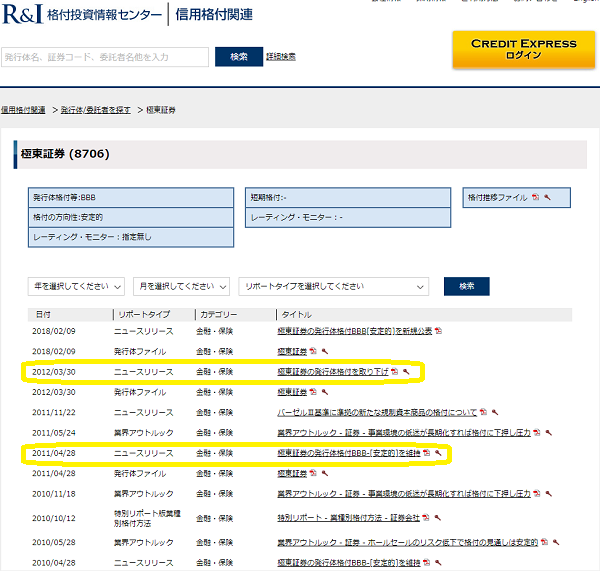Image resolution: width=600 pixels, height=571 pixels.
Task: Open PDF icon of 2011/04/28 発行体ファイル row
Action: point(313,473)
